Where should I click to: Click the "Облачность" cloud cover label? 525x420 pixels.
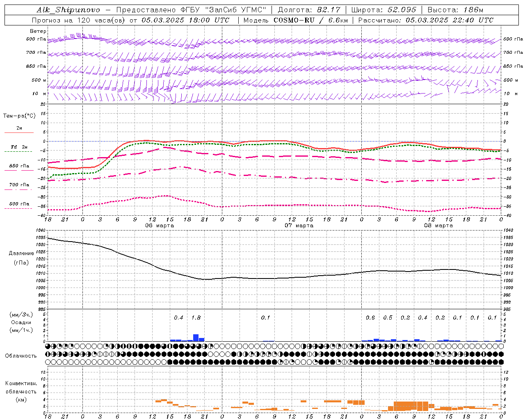tap(21, 356)
